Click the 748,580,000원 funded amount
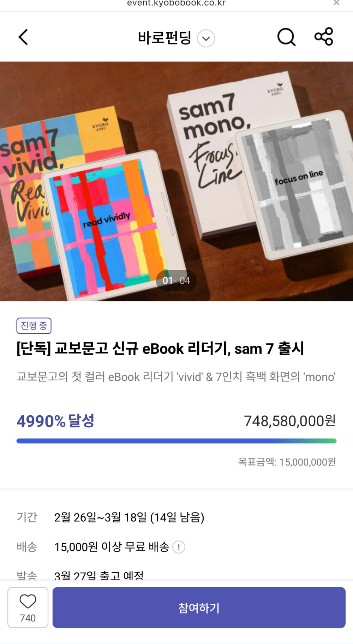 pyautogui.click(x=290, y=421)
